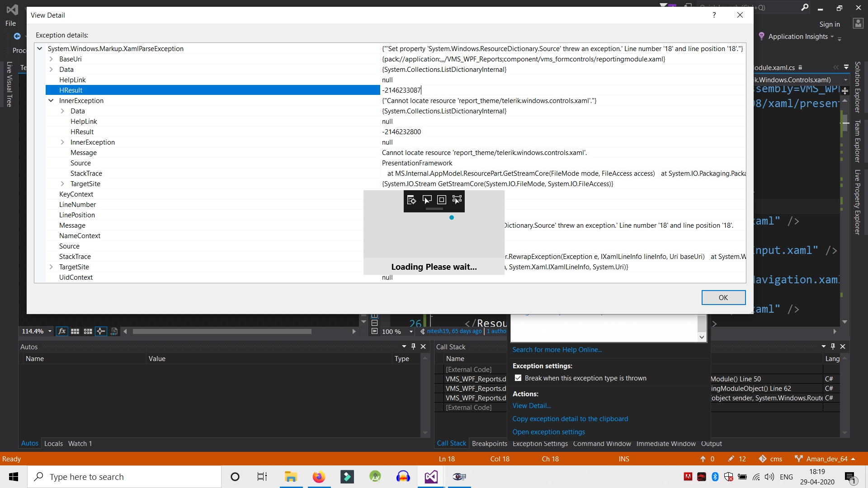Open the Breakpoints tab
868x488 pixels.
pyautogui.click(x=489, y=443)
